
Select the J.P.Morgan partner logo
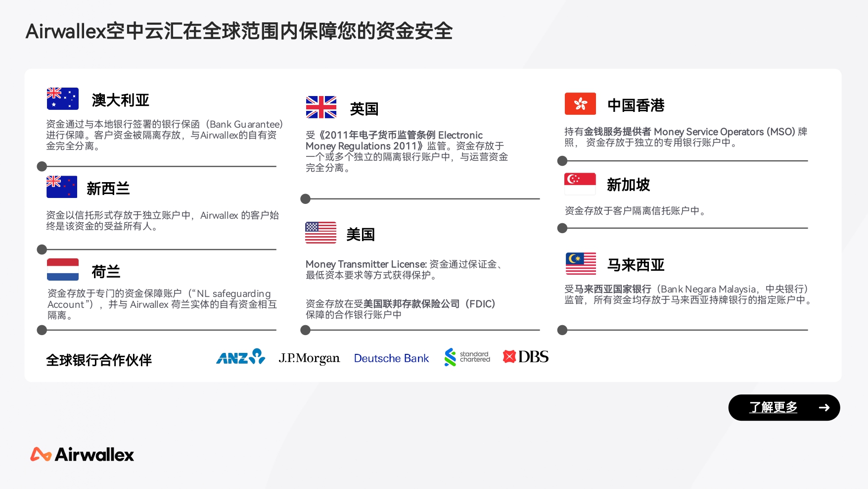(309, 357)
